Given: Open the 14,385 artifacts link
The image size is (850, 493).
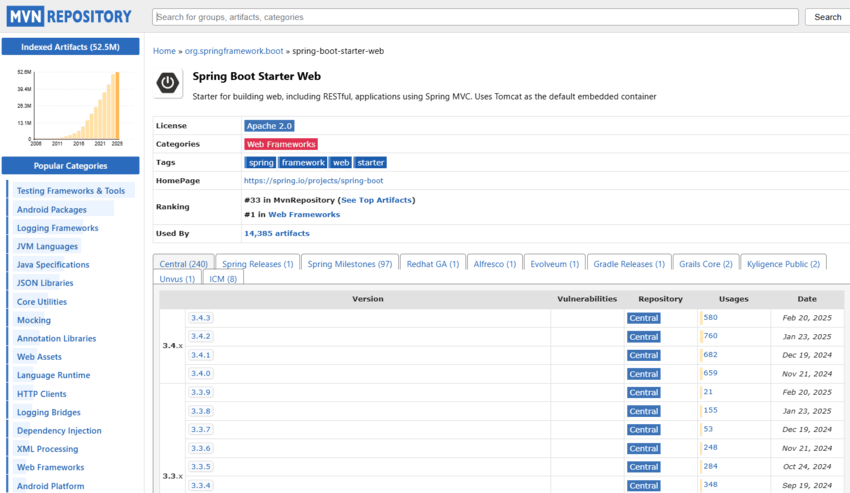Looking at the screenshot, I should [276, 233].
